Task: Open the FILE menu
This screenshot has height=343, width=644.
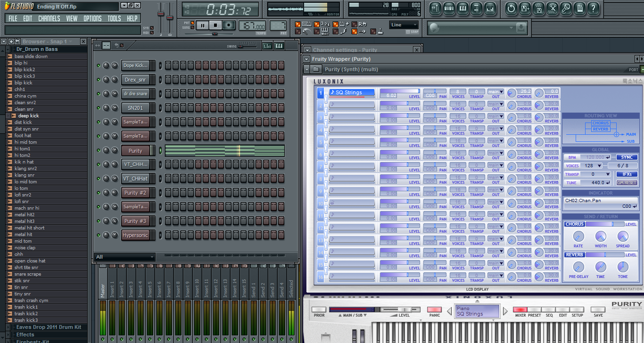Action: 13,18
